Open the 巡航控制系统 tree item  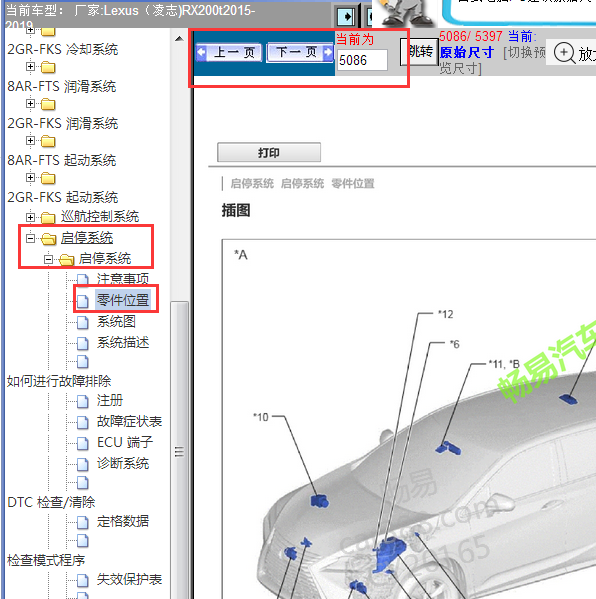(100, 217)
